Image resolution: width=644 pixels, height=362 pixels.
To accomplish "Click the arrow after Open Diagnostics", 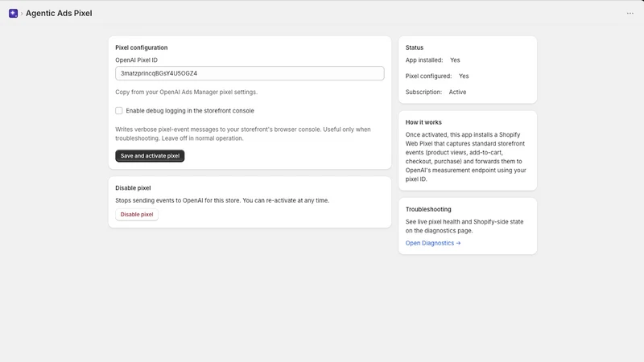I will pyautogui.click(x=458, y=243).
